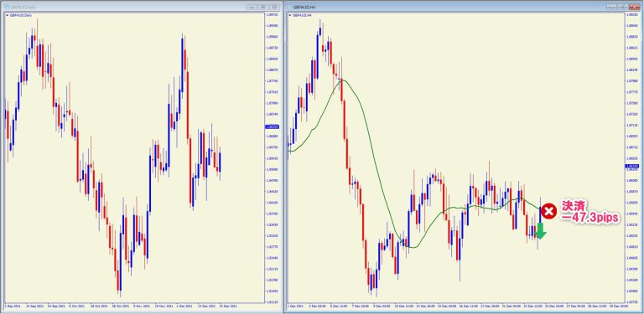Screen dimensions: 644x314
Task: Click the current price label on H4 scale
Action: point(632,166)
